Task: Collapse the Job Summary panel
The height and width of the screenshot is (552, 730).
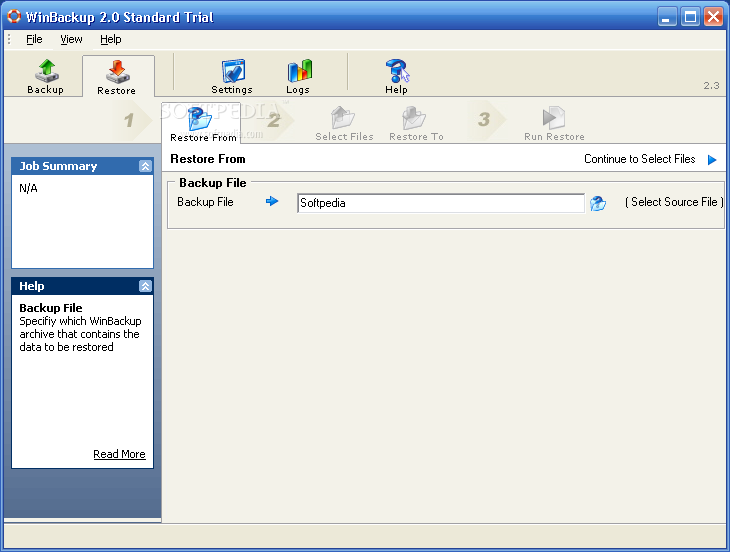Action: (145, 166)
